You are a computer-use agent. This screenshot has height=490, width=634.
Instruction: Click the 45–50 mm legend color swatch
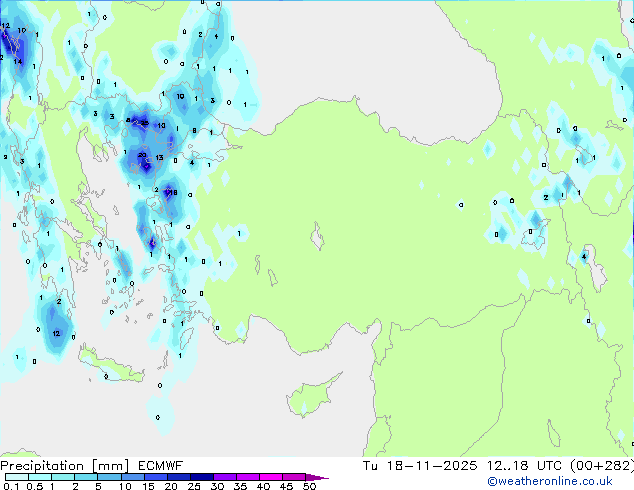[294, 477]
